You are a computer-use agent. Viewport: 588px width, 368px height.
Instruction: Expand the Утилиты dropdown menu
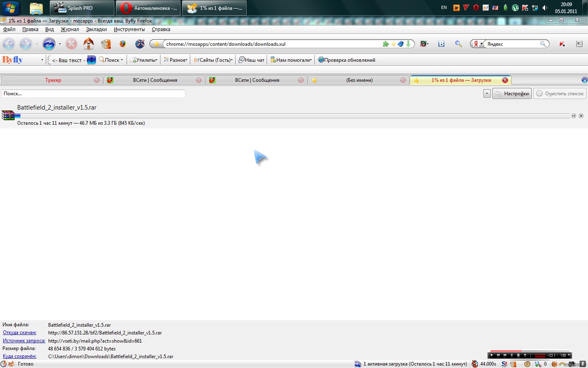click(156, 60)
